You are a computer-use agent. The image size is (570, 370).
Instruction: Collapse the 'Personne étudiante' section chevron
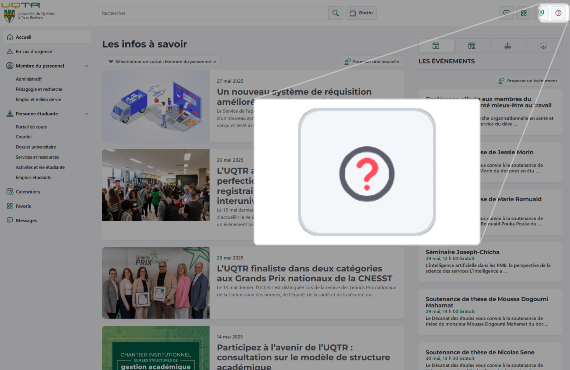point(86,114)
